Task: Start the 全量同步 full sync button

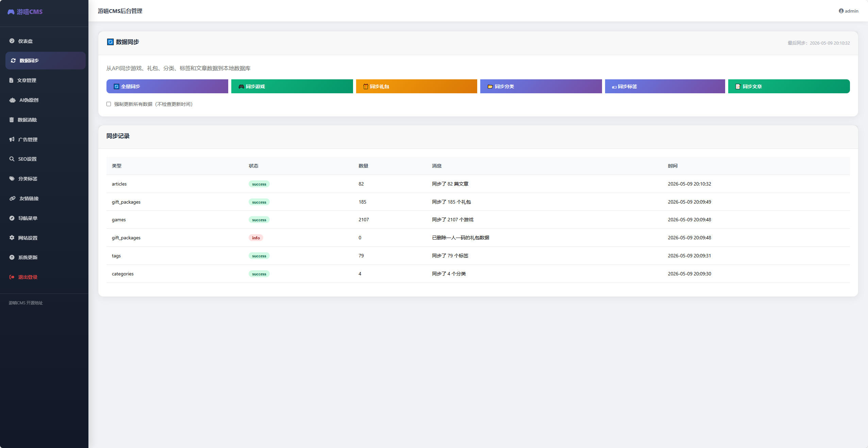Action: tap(167, 86)
